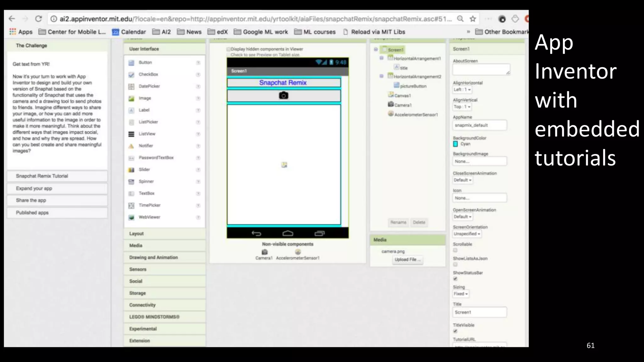Open the OpenScreenAnimation dropdown

coord(463,217)
